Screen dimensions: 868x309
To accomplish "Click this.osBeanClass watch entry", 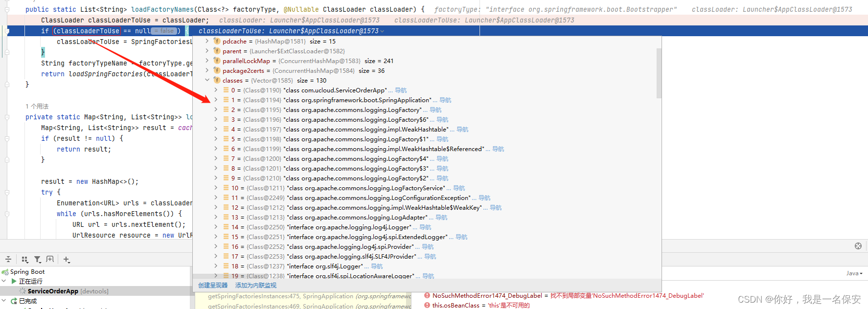I will pos(481,305).
